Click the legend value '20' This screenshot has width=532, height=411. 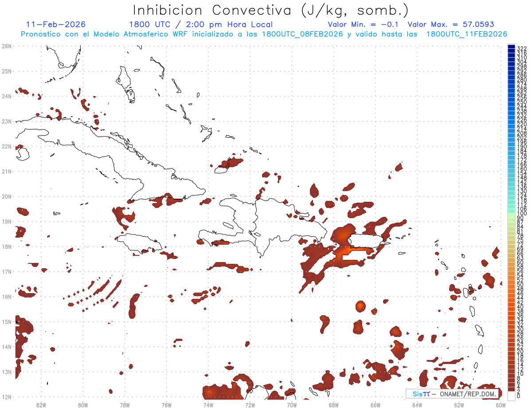point(520,352)
